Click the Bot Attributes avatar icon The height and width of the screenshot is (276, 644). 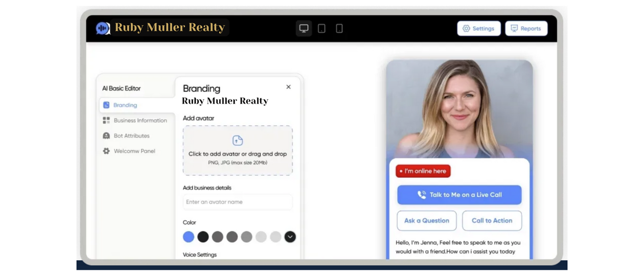106,136
